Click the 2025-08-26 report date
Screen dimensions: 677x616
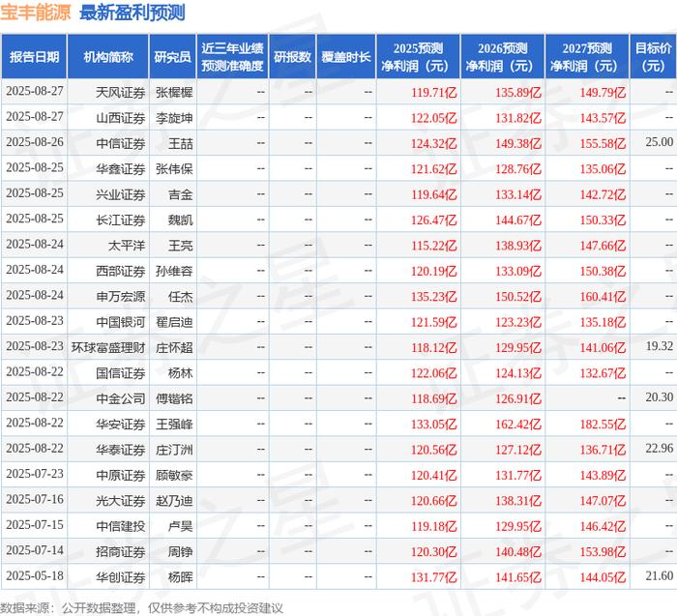tap(35, 142)
